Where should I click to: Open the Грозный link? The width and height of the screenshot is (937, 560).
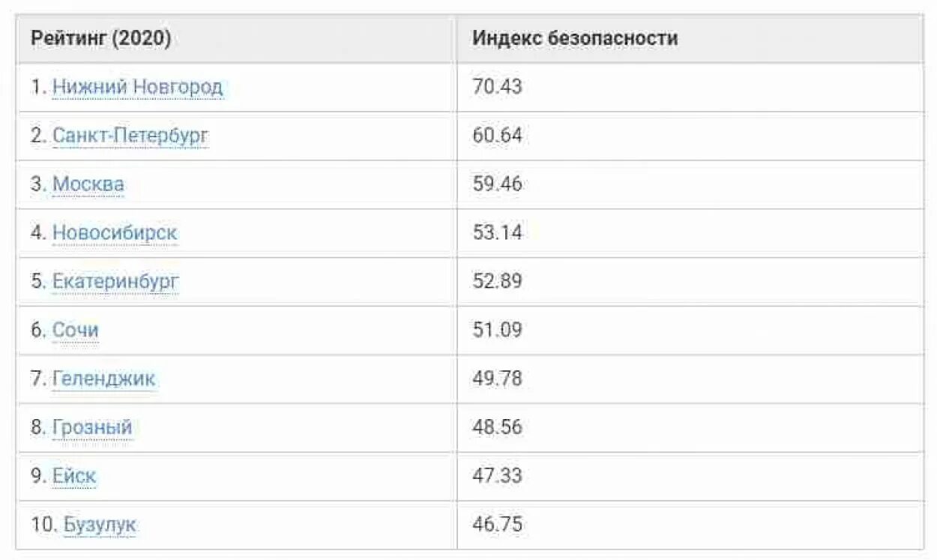(92, 427)
